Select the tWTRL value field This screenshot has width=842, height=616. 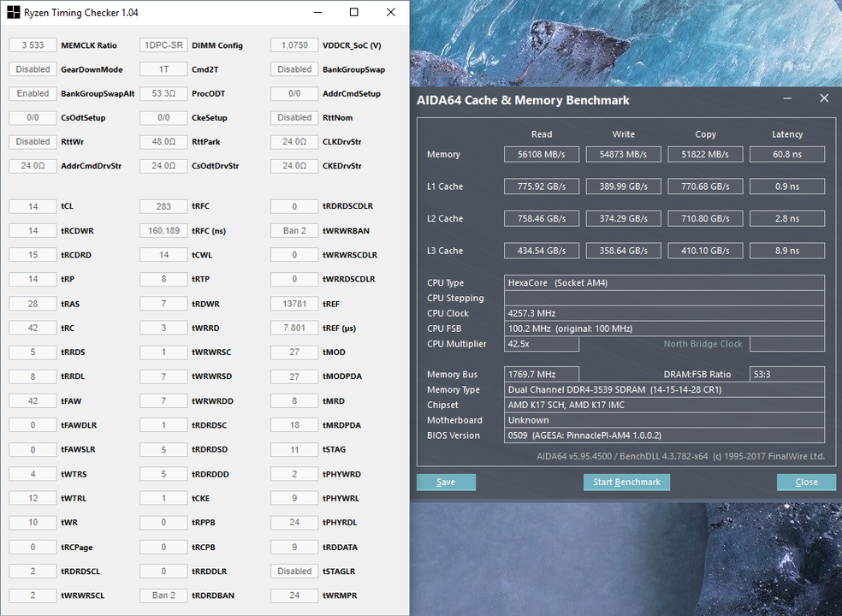[33, 499]
